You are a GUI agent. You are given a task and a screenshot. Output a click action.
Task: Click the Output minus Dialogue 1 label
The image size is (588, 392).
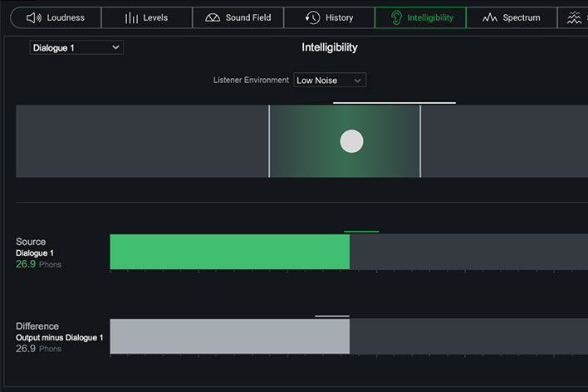pos(59,338)
